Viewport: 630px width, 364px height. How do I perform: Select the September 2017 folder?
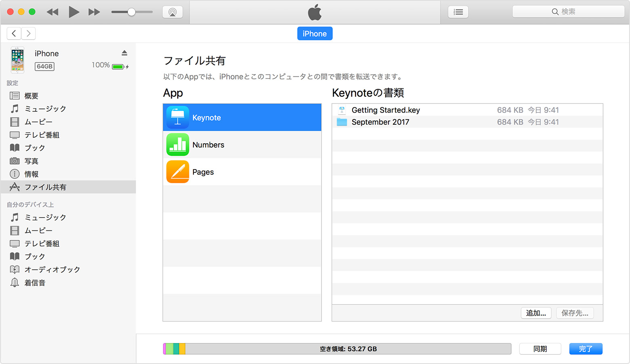coord(467,122)
